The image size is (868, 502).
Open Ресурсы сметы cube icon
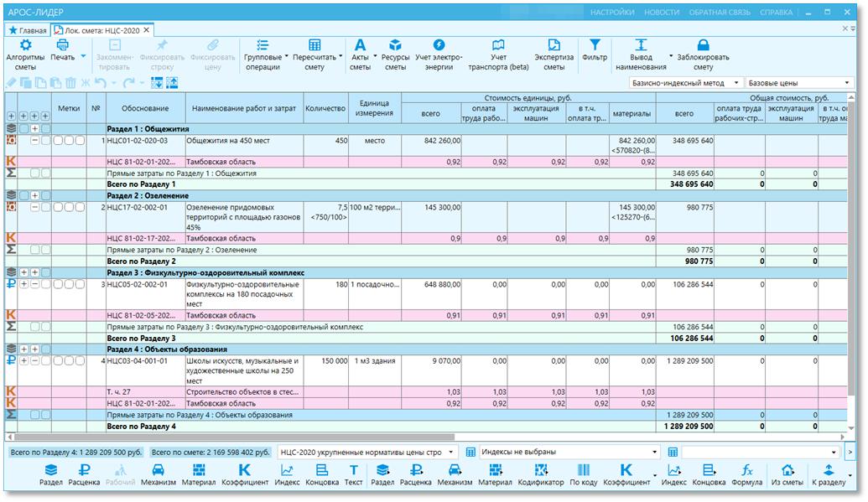pos(395,45)
